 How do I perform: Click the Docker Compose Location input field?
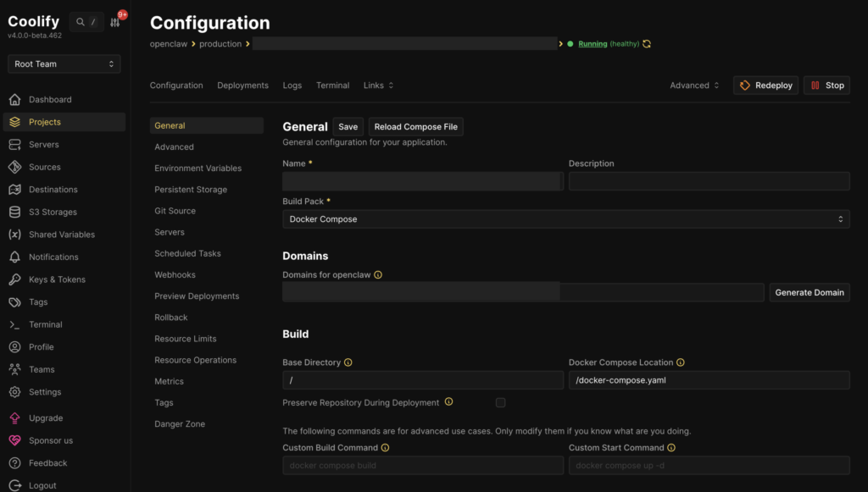709,379
